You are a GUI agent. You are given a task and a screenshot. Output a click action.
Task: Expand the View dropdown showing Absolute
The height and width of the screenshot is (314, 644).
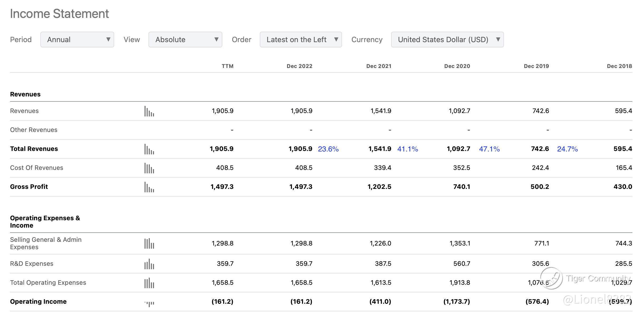pos(185,40)
